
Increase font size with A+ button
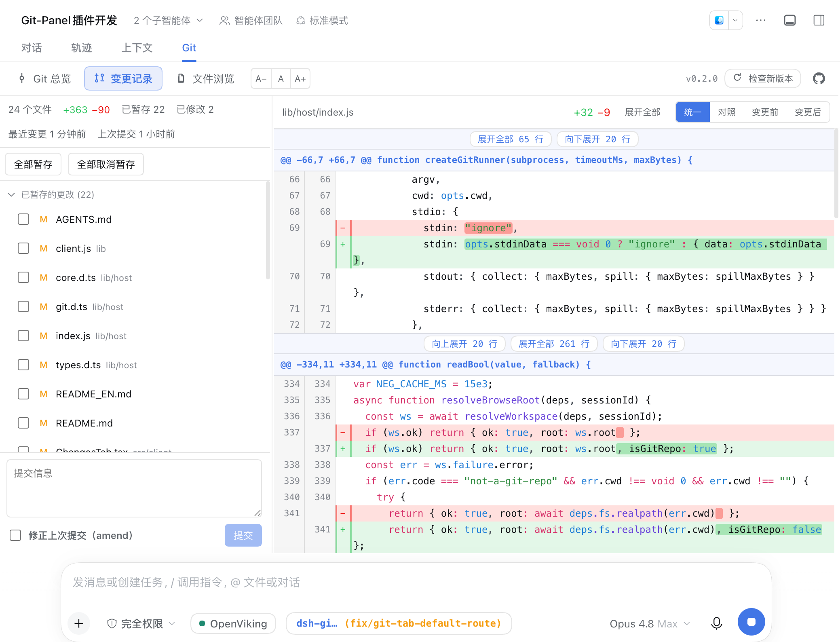(x=300, y=78)
